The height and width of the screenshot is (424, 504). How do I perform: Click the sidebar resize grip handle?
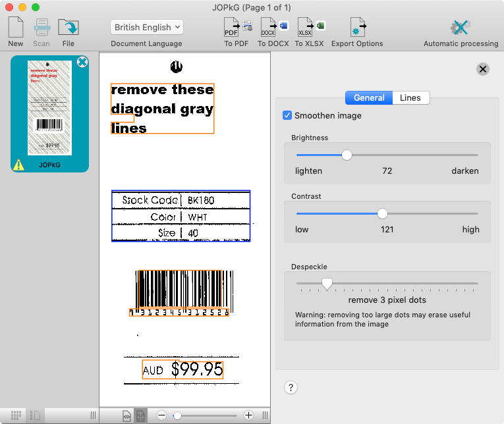coord(93,415)
